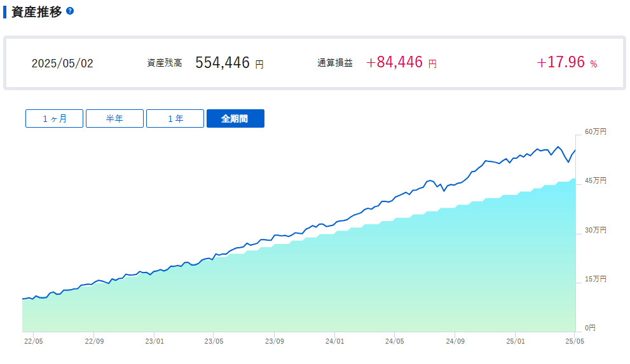Click the 資産推移 section heading

tap(37, 11)
